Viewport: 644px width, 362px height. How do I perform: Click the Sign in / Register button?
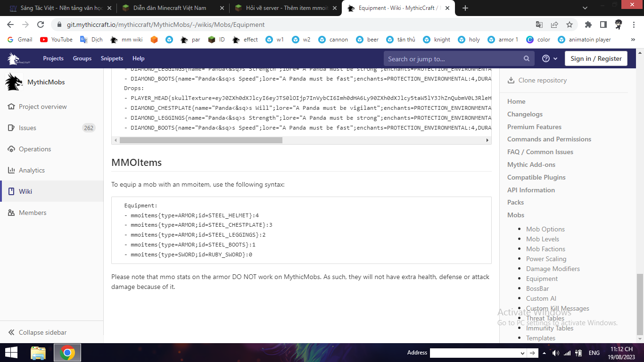tap(596, 58)
